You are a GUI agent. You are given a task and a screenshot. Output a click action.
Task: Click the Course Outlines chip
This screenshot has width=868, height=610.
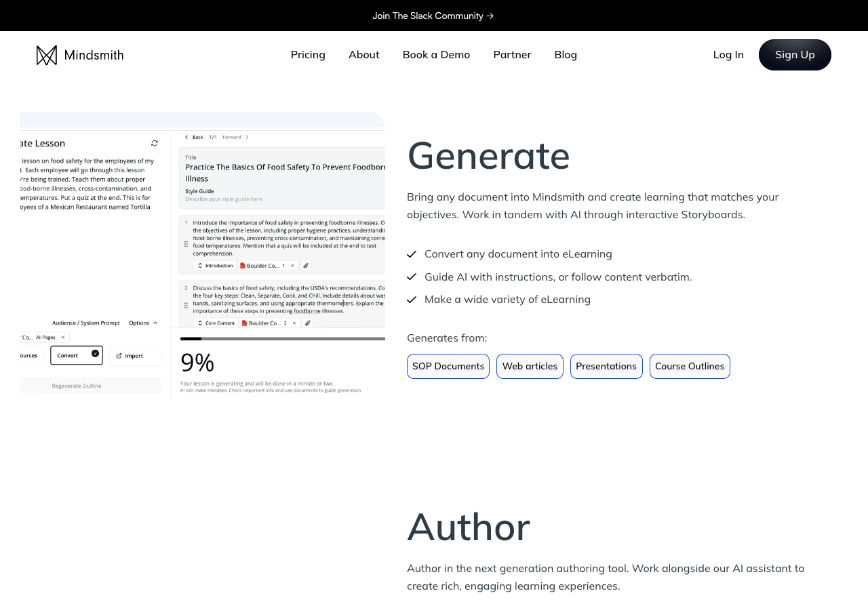pos(690,366)
